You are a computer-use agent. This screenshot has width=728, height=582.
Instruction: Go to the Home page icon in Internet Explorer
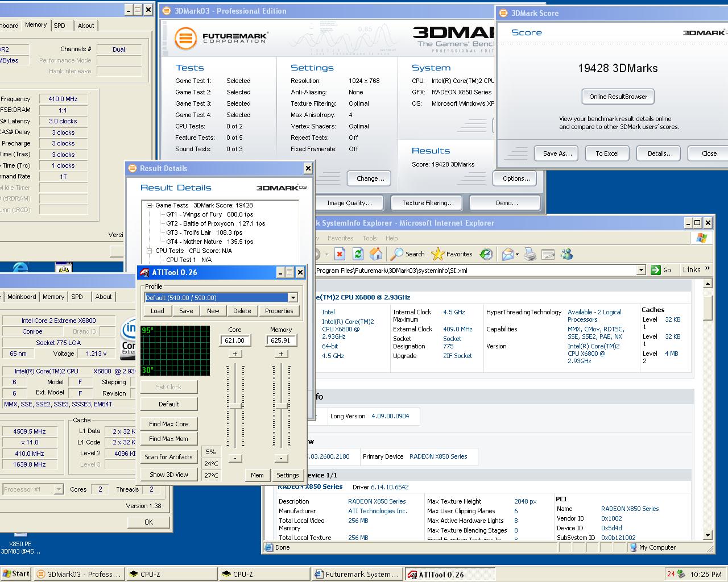(x=376, y=254)
